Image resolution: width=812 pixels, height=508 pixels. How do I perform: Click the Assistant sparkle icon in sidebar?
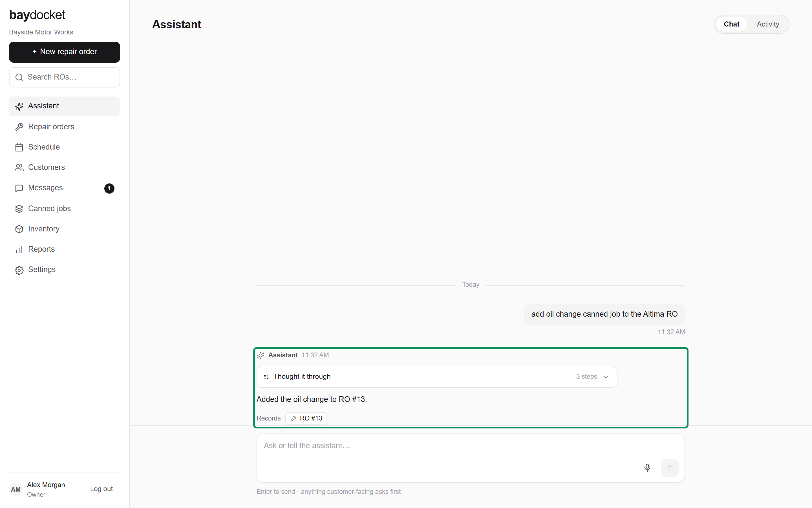19,106
